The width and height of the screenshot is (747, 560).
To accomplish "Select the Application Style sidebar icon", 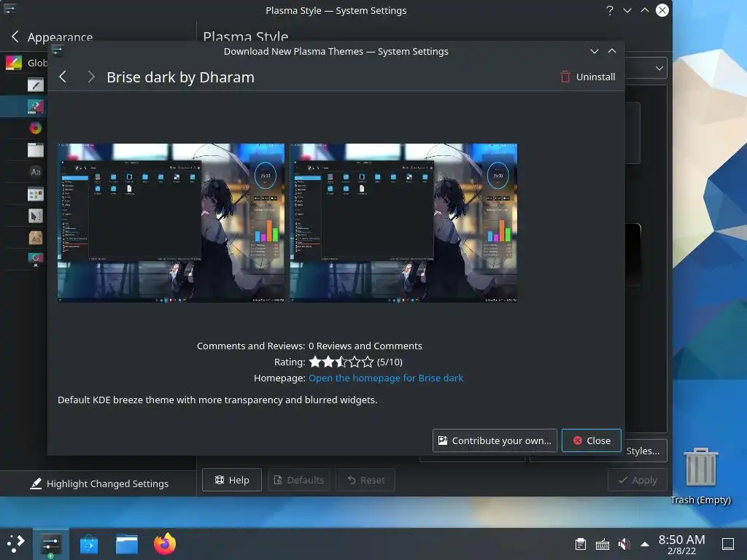I will pyautogui.click(x=36, y=85).
